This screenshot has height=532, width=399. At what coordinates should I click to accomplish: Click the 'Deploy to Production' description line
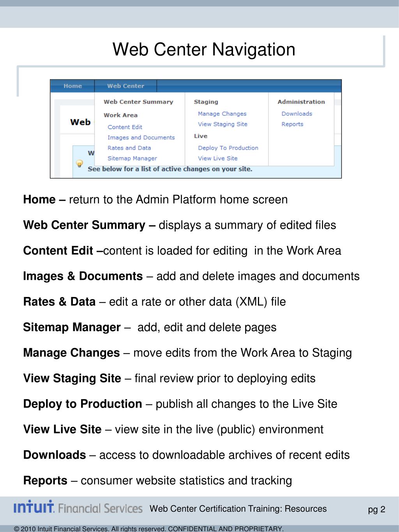pyautogui.click(x=180, y=404)
